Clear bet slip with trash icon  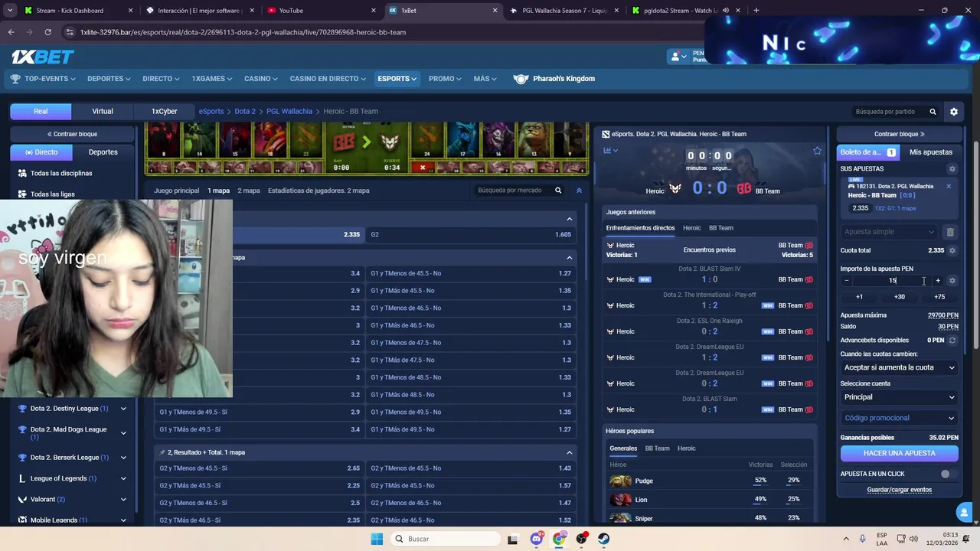[950, 232]
